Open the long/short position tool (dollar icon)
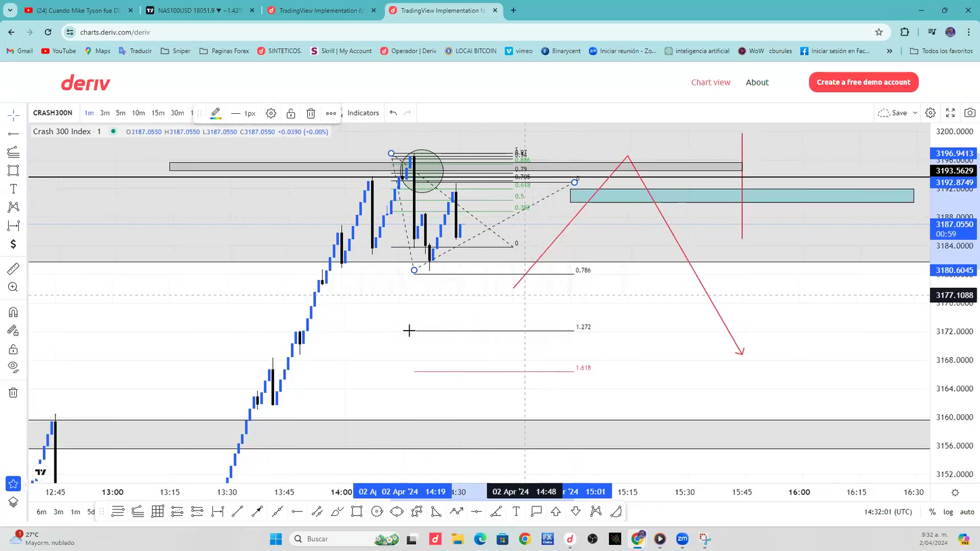This screenshot has height=551, width=980. pyautogui.click(x=14, y=244)
